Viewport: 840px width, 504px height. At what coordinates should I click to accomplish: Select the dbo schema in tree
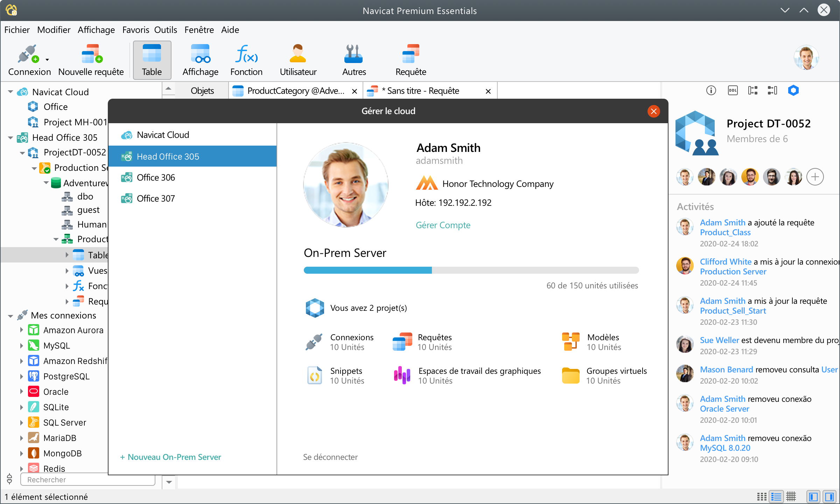point(85,196)
